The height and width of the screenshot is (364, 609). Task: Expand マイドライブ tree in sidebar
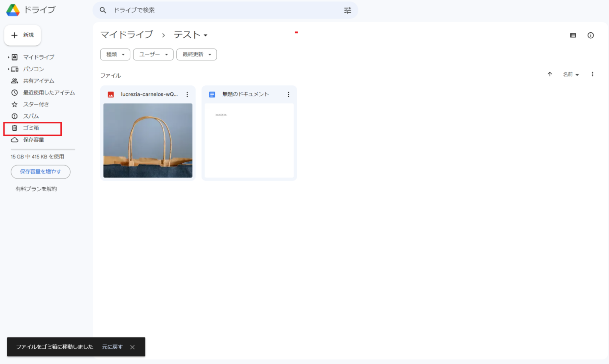coord(9,57)
